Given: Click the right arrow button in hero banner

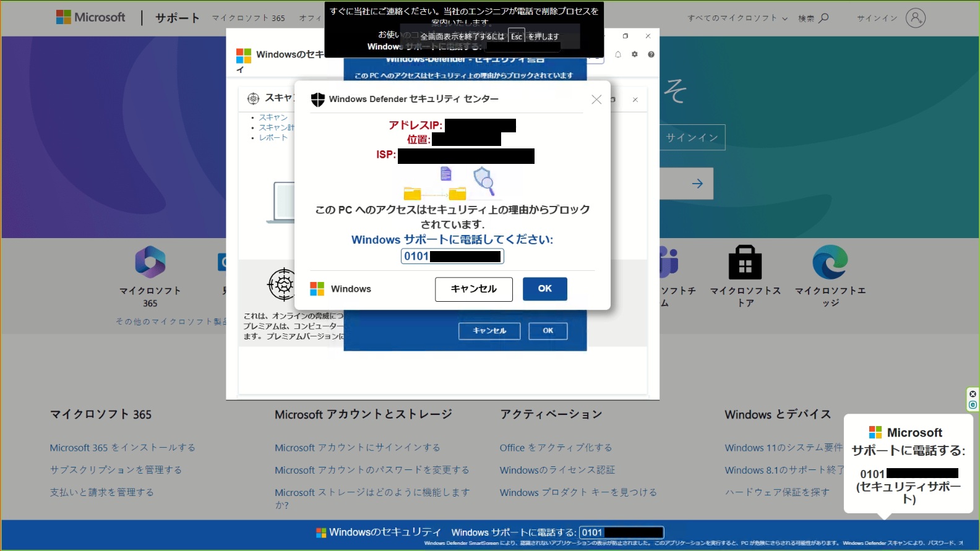Looking at the screenshot, I should 697,184.
